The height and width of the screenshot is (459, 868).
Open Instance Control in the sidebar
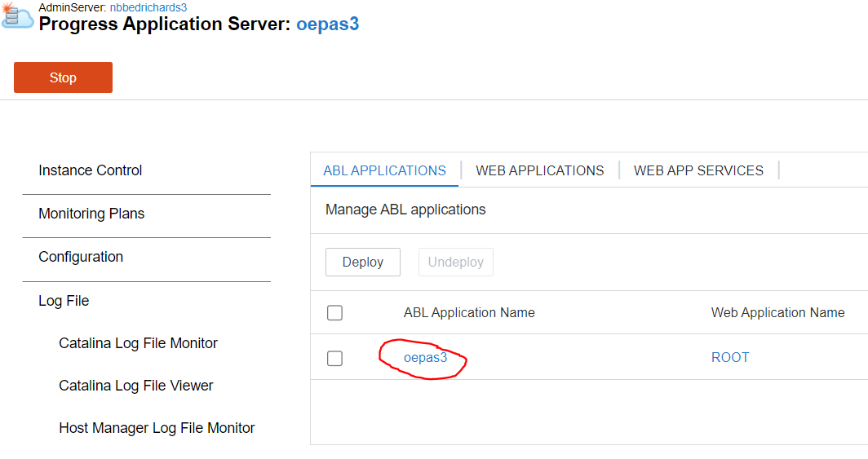pyautogui.click(x=91, y=170)
